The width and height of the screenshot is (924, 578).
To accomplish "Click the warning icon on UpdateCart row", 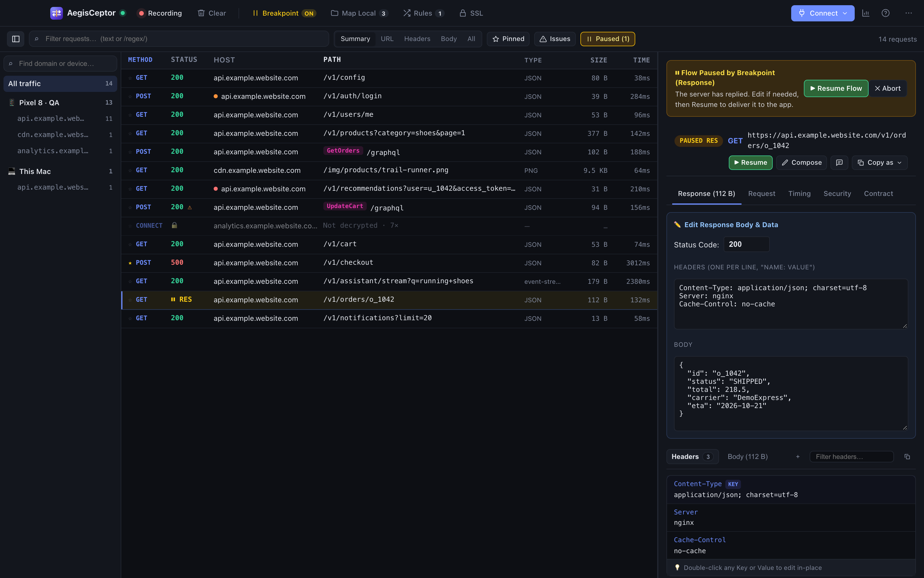I will click(x=190, y=207).
